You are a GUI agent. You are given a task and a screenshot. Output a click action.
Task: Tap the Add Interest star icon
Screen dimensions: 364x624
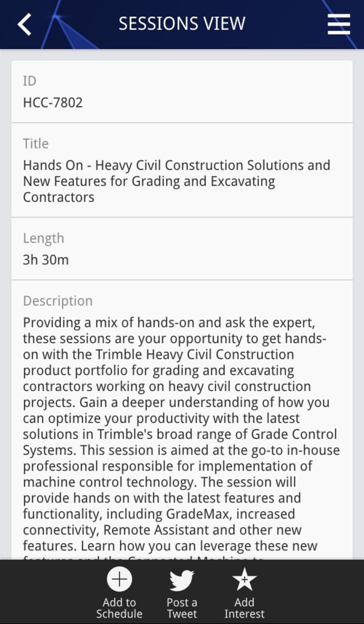coord(245,579)
